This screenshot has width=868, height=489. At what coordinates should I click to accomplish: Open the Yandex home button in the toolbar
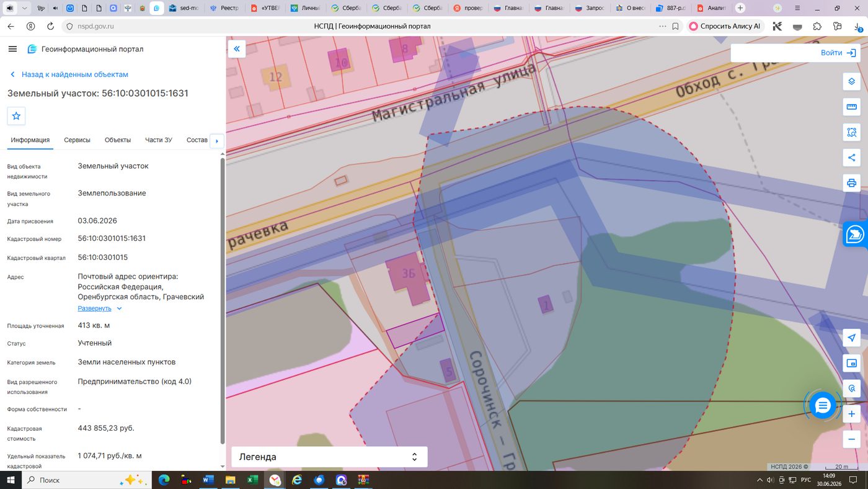click(x=30, y=27)
